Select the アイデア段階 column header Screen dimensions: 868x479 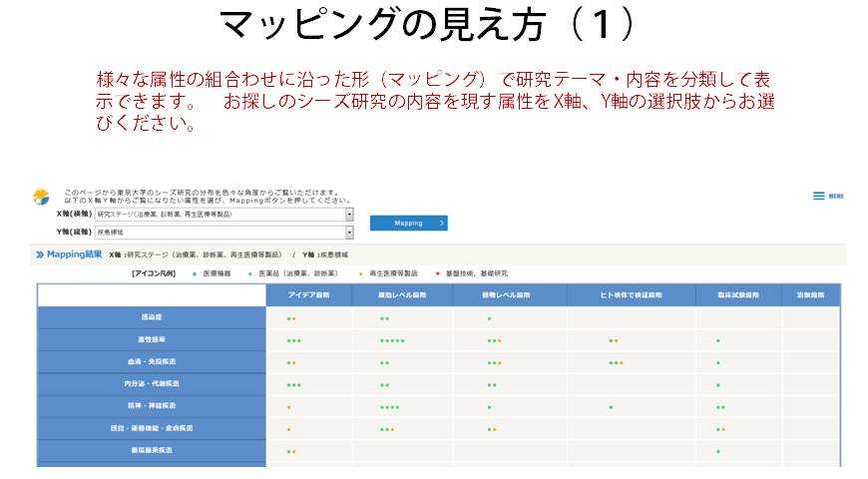[x=308, y=295]
